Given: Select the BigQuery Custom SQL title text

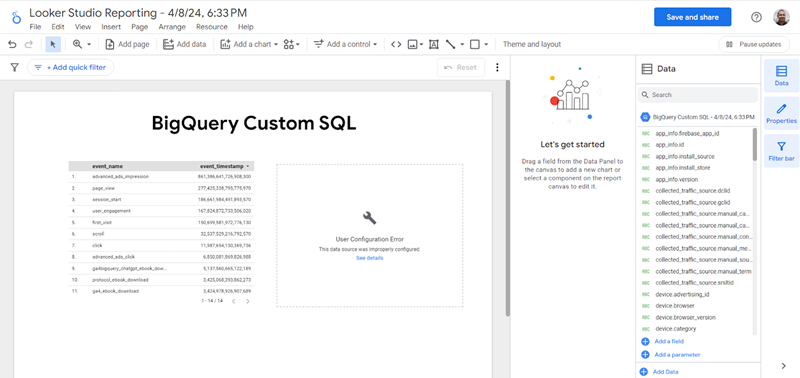Looking at the screenshot, I should tap(254, 123).
